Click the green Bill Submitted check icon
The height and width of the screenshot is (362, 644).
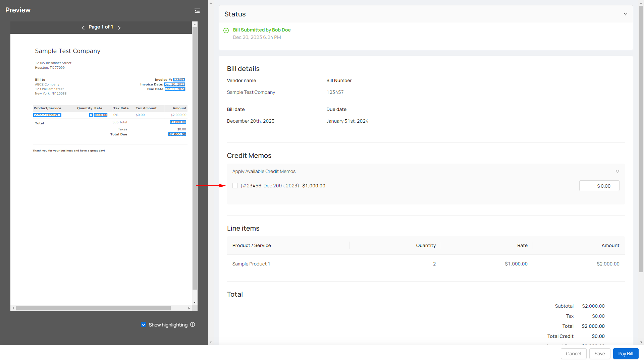pyautogui.click(x=226, y=31)
